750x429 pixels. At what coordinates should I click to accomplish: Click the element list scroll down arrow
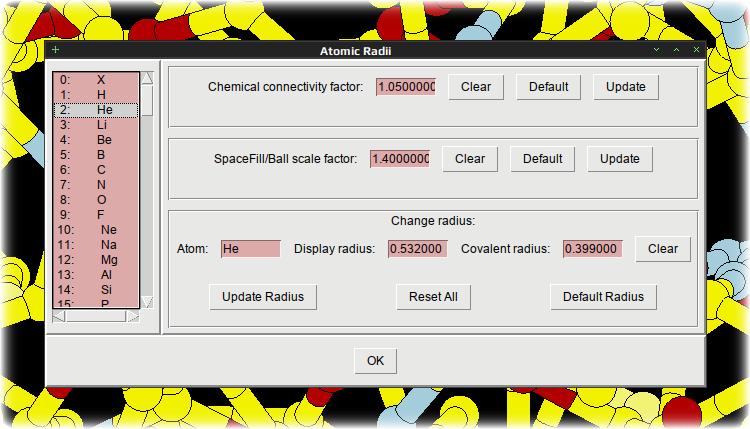click(147, 302)
